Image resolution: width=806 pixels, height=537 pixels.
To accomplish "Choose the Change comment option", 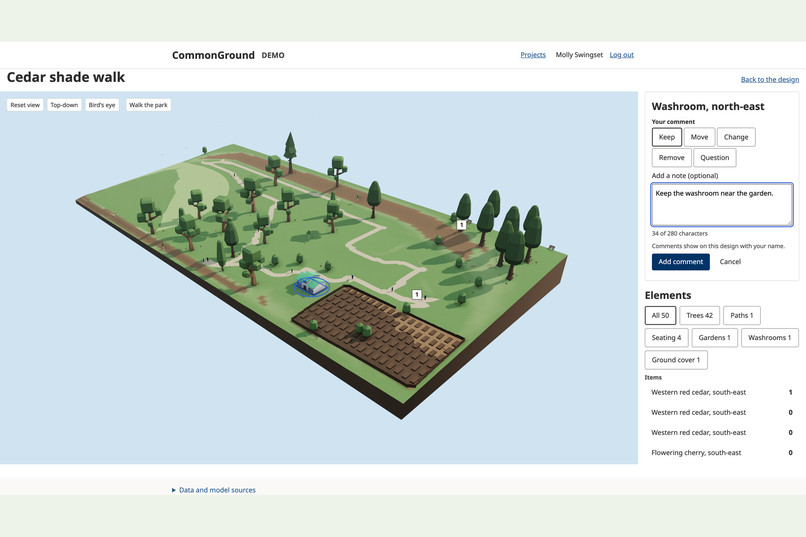I will [x=736, y=137].
